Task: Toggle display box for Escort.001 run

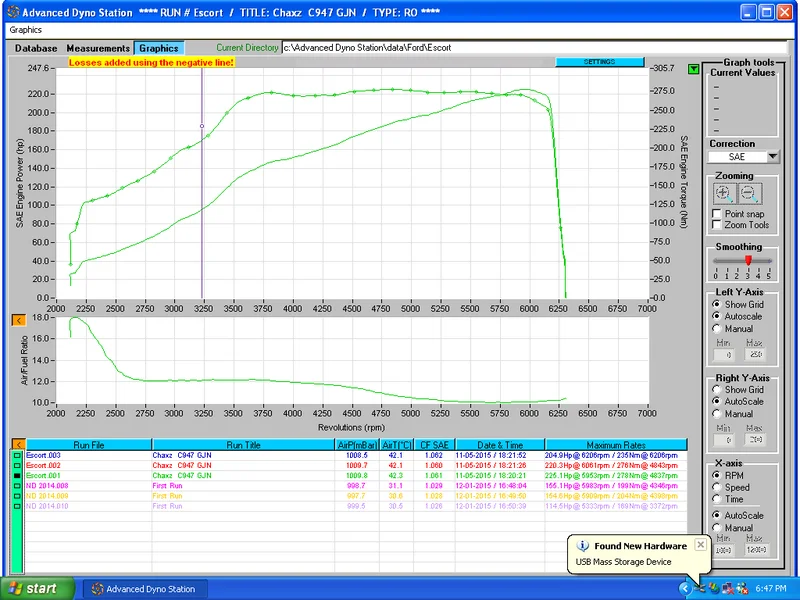Action: [17, 476]
